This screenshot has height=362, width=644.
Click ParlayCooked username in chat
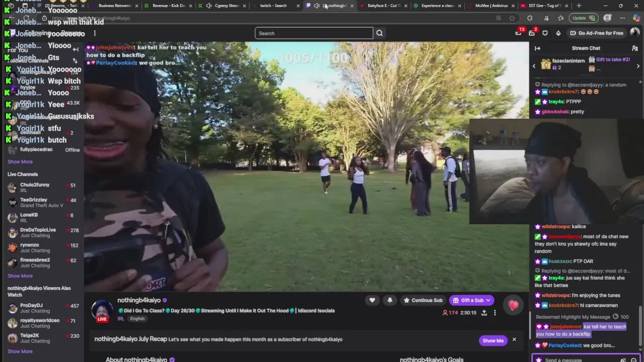tap(565, 345)
